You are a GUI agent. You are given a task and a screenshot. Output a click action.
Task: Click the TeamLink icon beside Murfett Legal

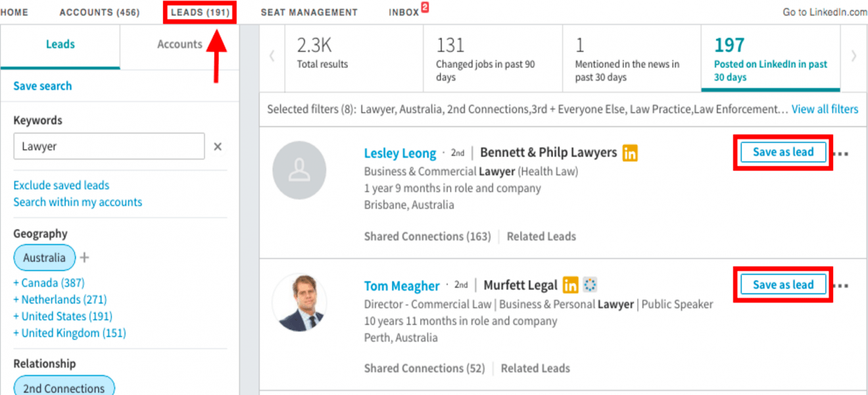tap(590, 284)
